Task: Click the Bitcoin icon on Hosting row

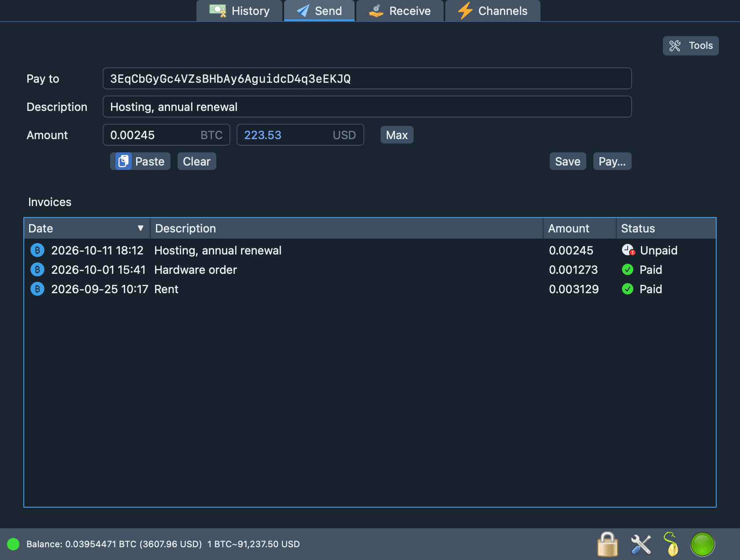Action: click(x=37, y=251)
